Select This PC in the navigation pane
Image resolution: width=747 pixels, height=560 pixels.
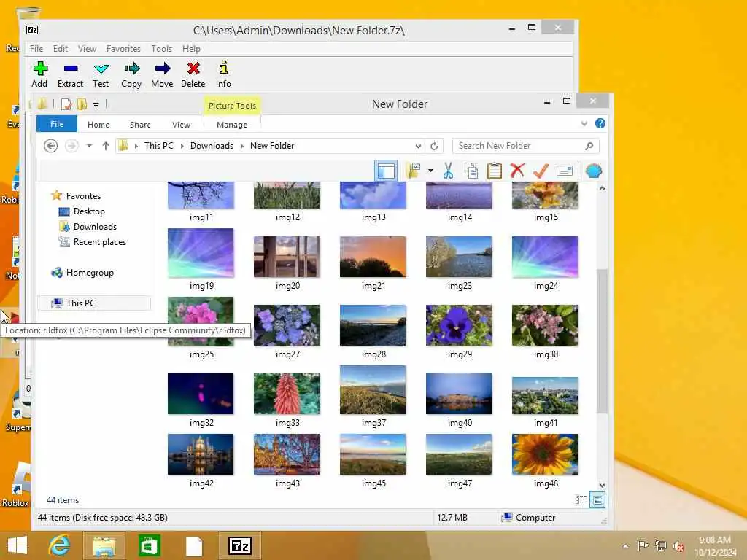(95, 303)
